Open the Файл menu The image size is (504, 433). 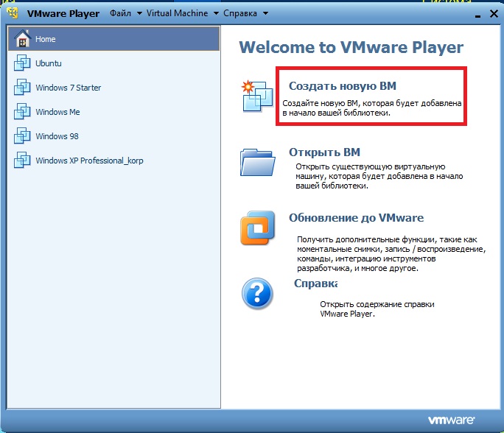pyautogui.click(x=120, y=13)
